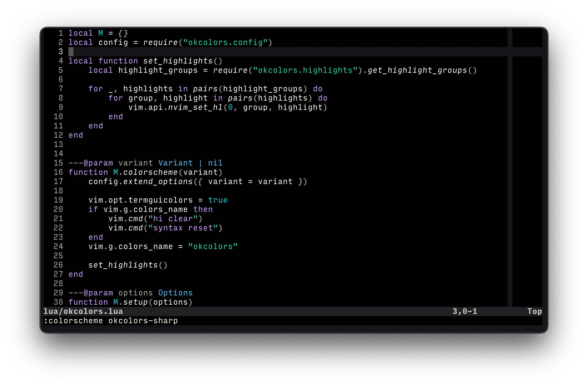The image size is (588, 386).
Task: Click line number 30 in gutter
Action: tap(58, 302)
